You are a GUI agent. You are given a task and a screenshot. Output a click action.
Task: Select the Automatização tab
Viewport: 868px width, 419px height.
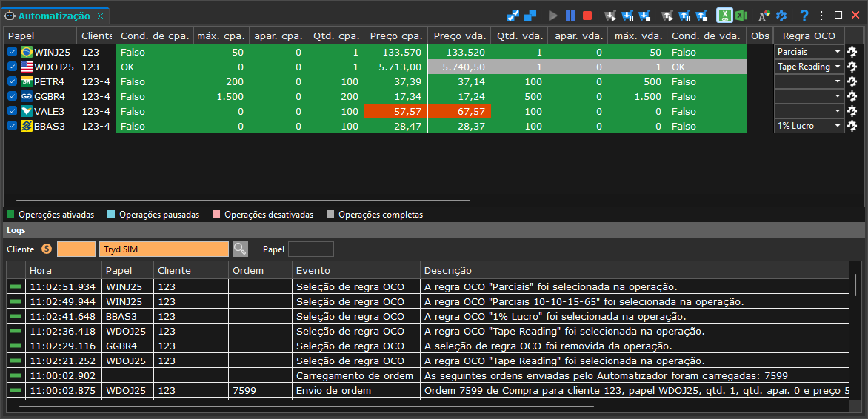[54, 16]
